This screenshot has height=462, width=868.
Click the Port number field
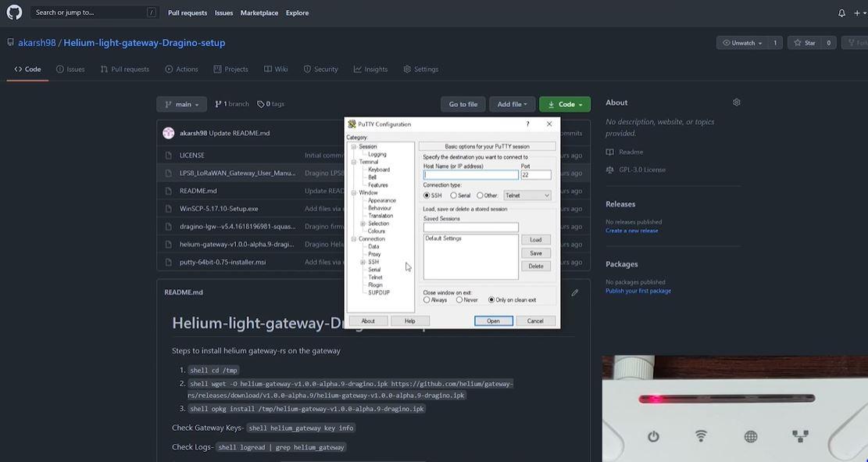pyautogui.click(x=536, y=175)
